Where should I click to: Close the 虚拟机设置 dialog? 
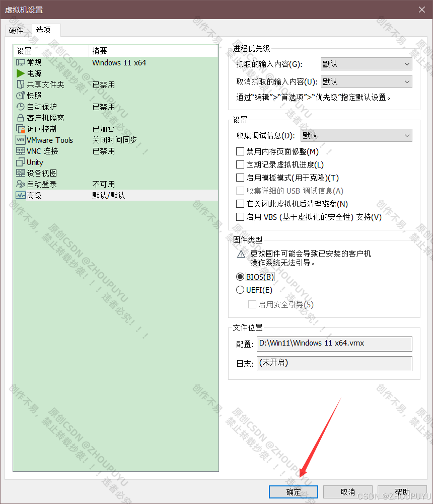tap(422, 10)
